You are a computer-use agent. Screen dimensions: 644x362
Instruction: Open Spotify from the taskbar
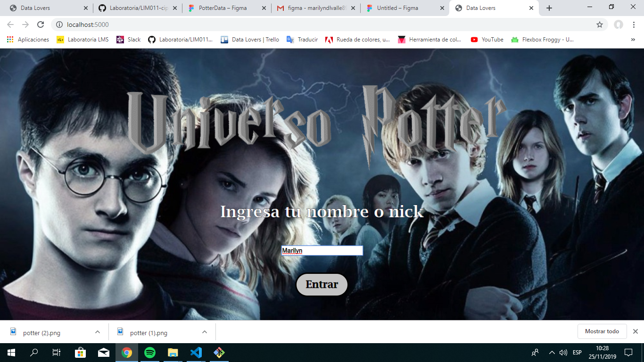[150, 353]
